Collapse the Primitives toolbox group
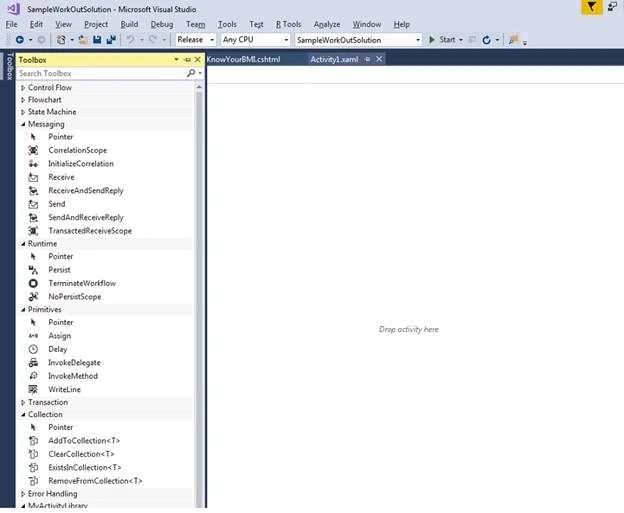 point(23,310)
